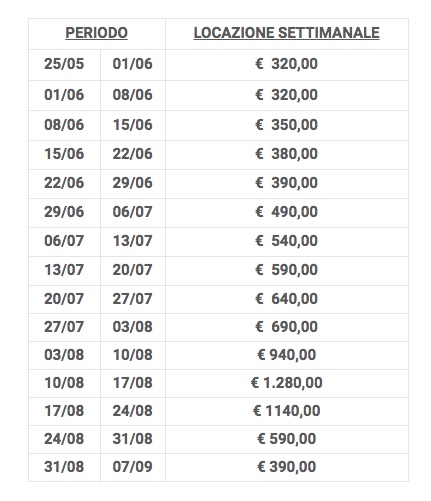Select the 03/08 end date cell
This screenshot has height=501, width=431.
click(132, 326)
